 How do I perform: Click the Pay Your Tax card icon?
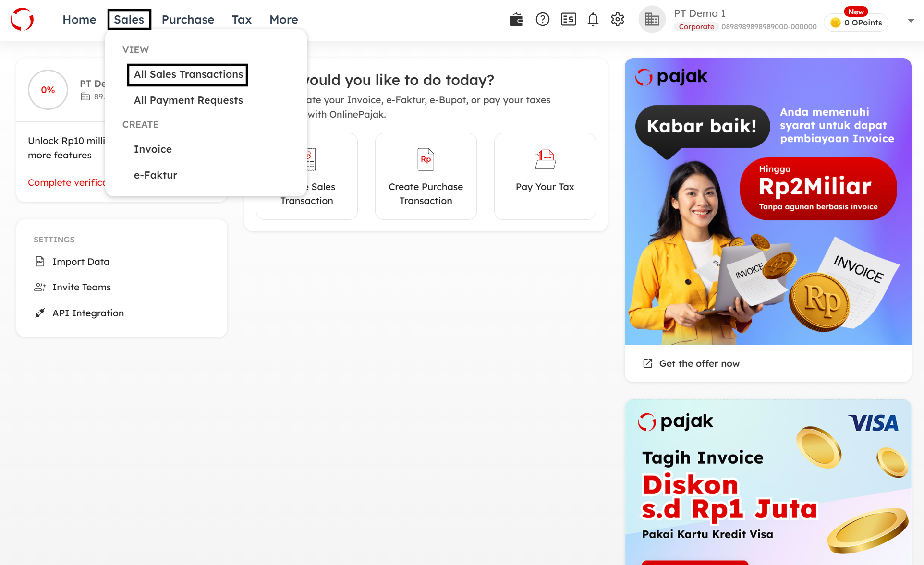point(545,159)
